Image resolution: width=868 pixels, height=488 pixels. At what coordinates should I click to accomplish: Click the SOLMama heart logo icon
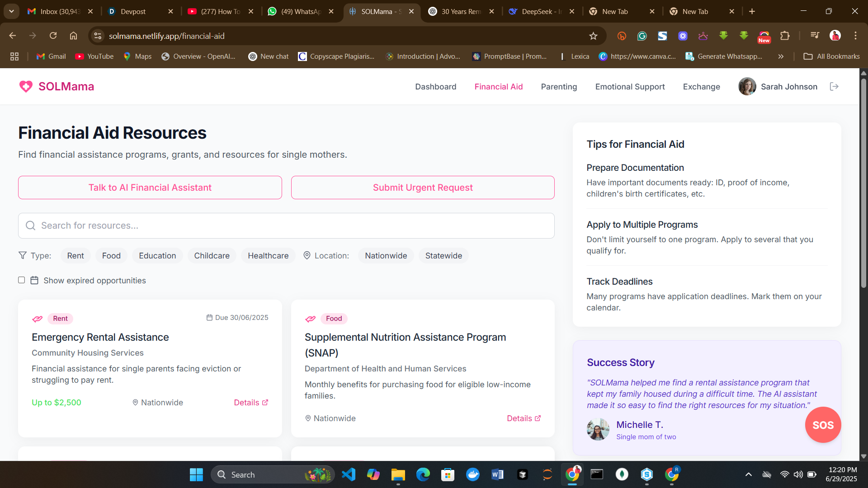pyautogui.click(x=26, y=86)
